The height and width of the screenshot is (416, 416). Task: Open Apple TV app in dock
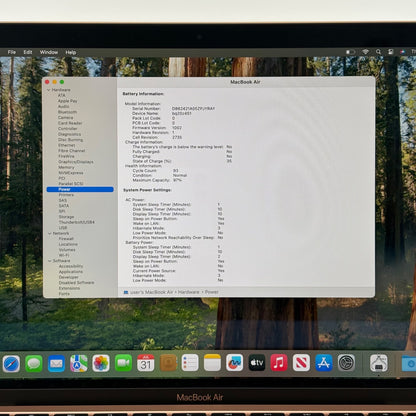pyautogui.click(x=257, y=363)
